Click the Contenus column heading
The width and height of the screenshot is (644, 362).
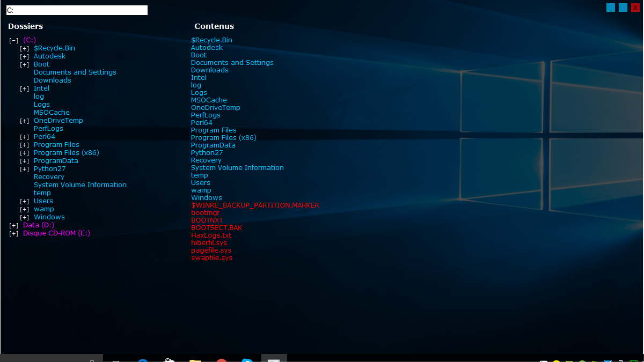coord(214,26)
